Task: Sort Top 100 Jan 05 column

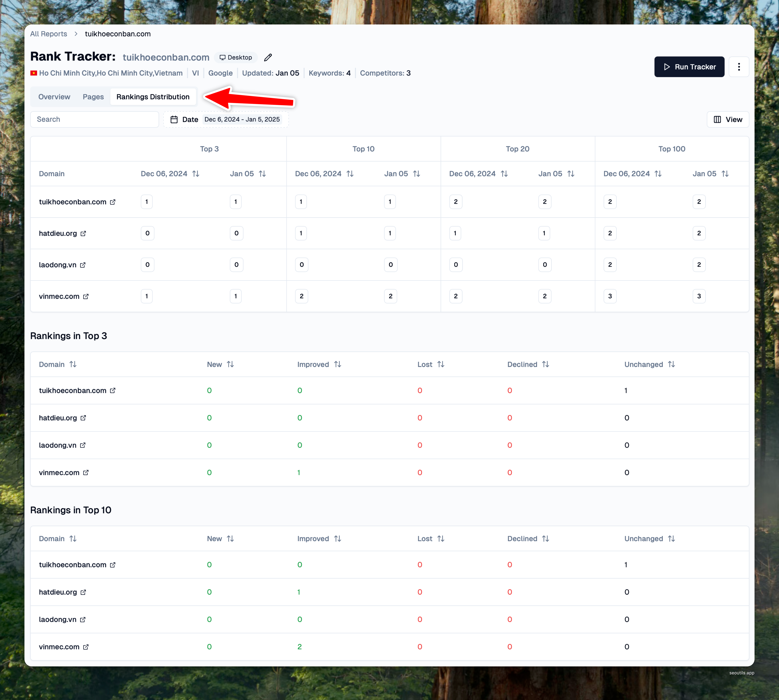Action: (725, 174)
